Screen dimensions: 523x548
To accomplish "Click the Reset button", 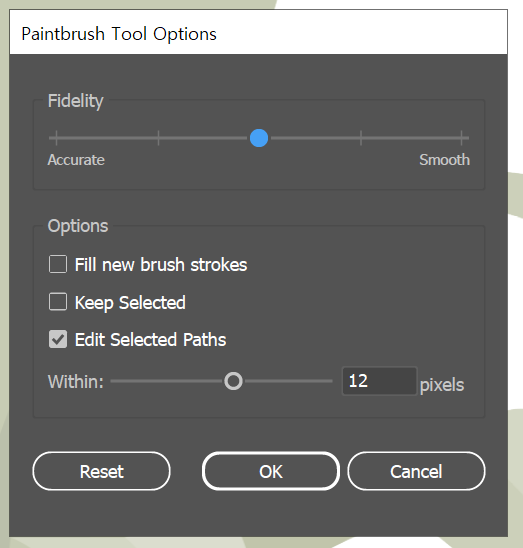I will click(x=101, y=471).
